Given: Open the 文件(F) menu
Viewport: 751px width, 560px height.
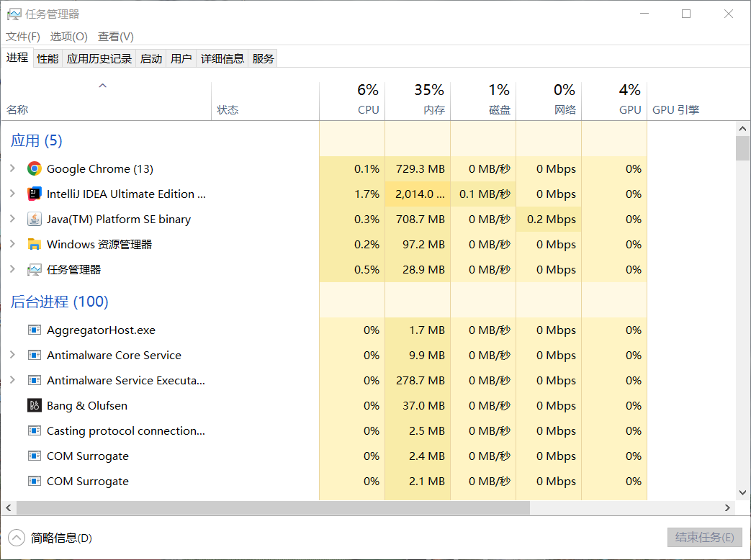Looking at the screenshot, I should [x=23, y=37].
